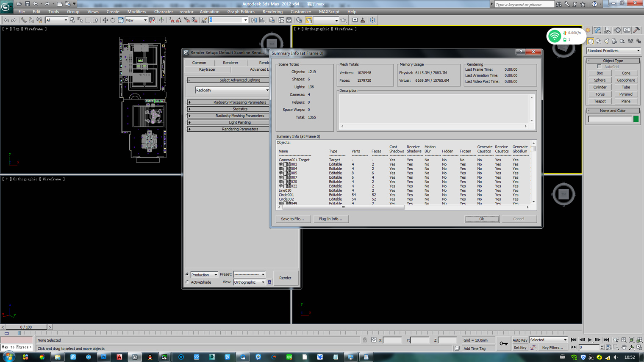Image resolution: width=644 pixels, height=362 pixels.
Task: Select the Production render mode radio button
Action: (187, 274)
